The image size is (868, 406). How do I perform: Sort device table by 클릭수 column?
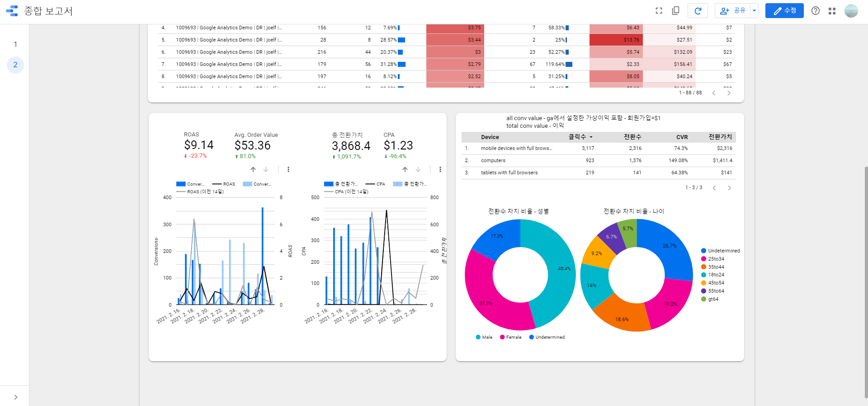coord(580,137)
